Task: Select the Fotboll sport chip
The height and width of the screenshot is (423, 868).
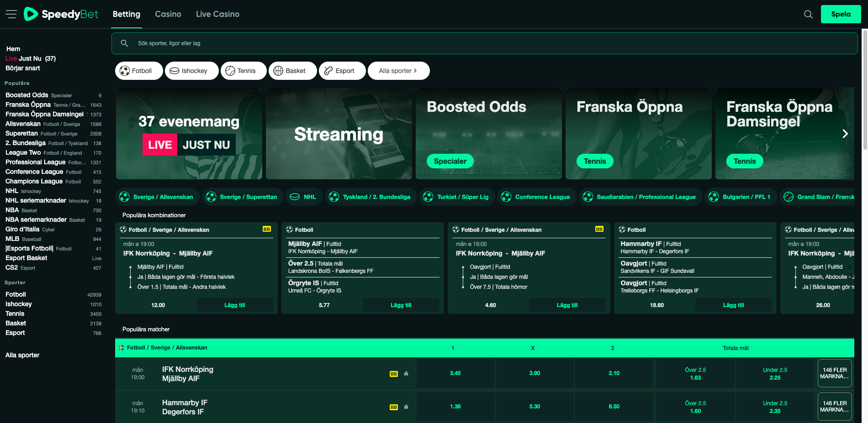Action: [x=139, y=71]
